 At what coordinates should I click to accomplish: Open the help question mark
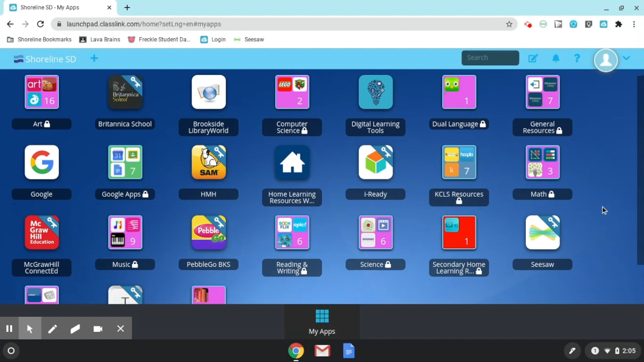click(x=577, y=58)
